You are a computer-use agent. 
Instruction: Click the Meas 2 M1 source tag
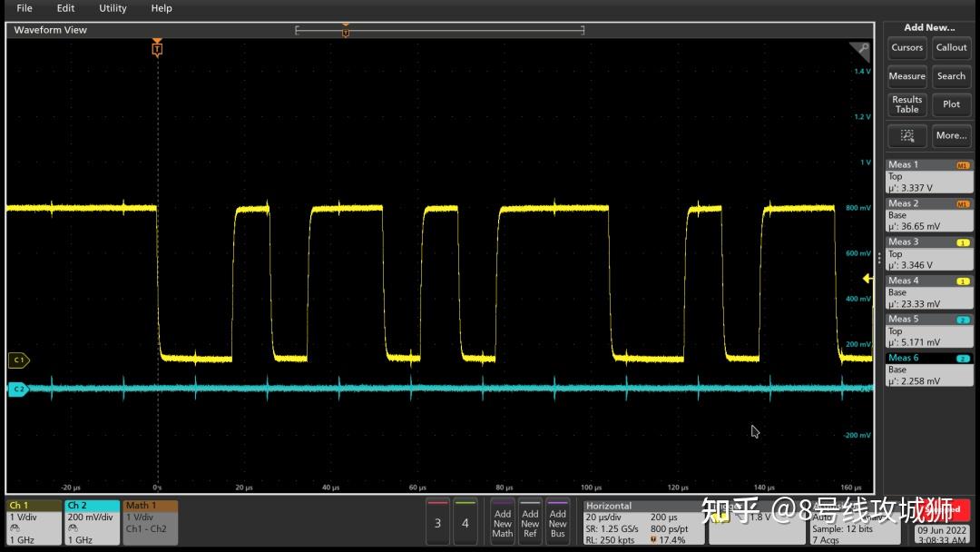(x=963, y=203)
